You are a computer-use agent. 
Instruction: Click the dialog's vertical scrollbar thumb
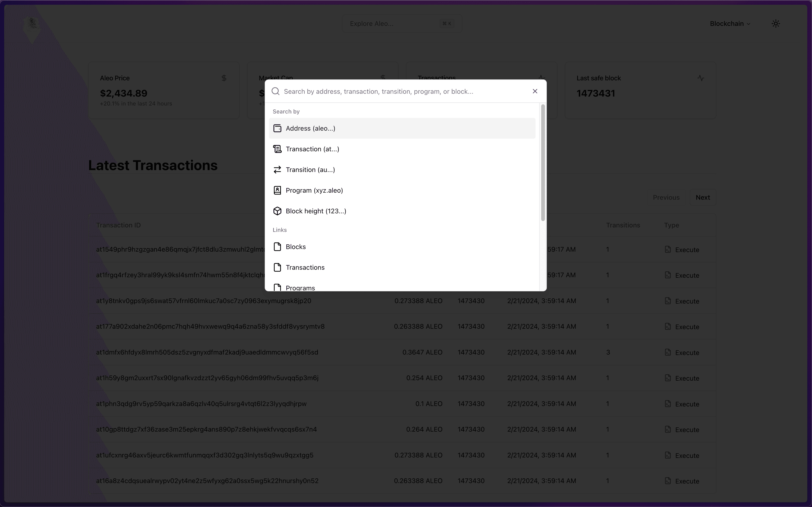(x=543, y=163)
